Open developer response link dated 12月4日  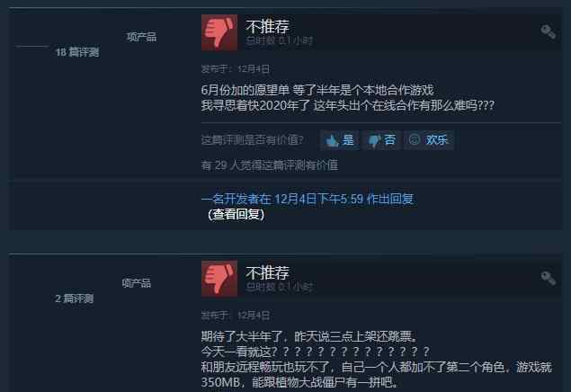coord(308,199)
